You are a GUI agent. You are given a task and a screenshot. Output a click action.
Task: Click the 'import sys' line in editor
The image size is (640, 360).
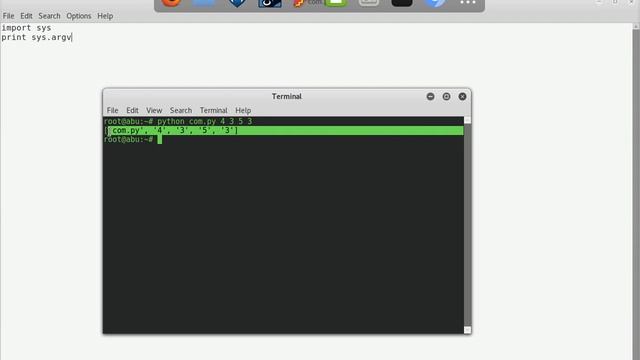click(x=26, y=28)
